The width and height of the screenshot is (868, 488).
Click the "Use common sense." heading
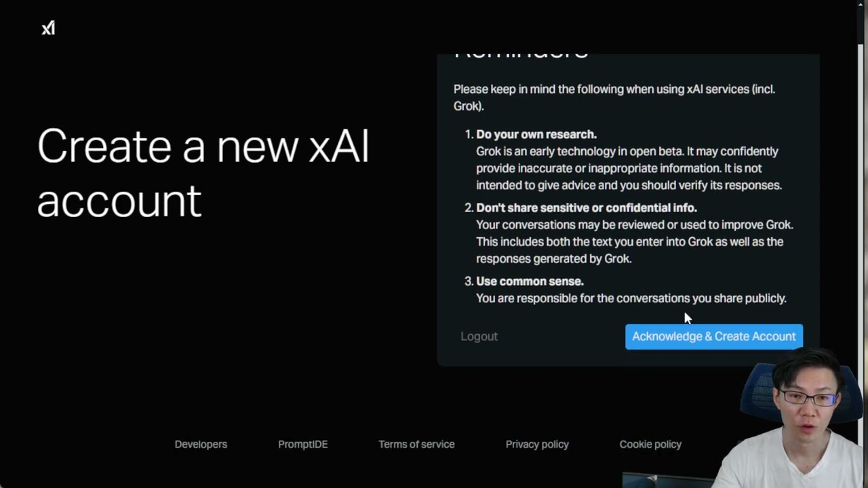click(x=530, y=281)
